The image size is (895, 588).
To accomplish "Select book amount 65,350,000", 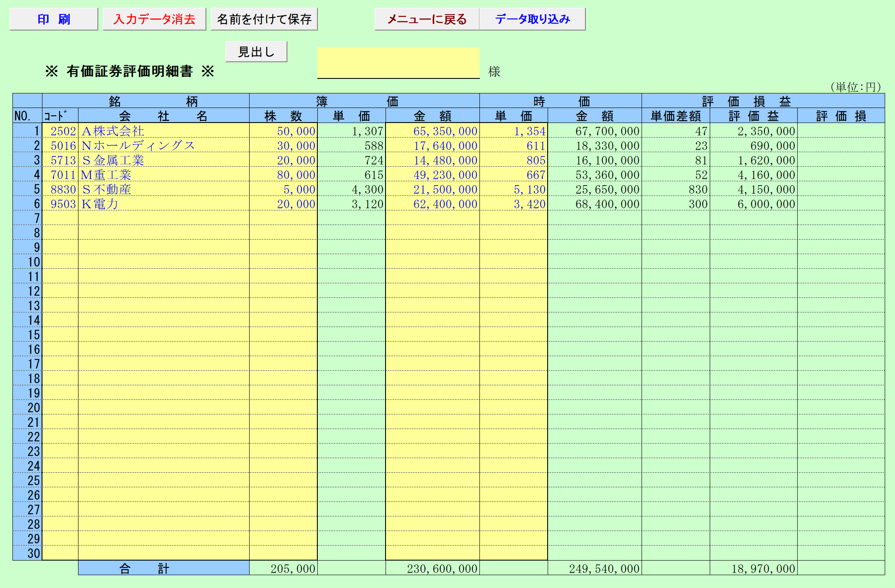I will click(x=432, y=131).
